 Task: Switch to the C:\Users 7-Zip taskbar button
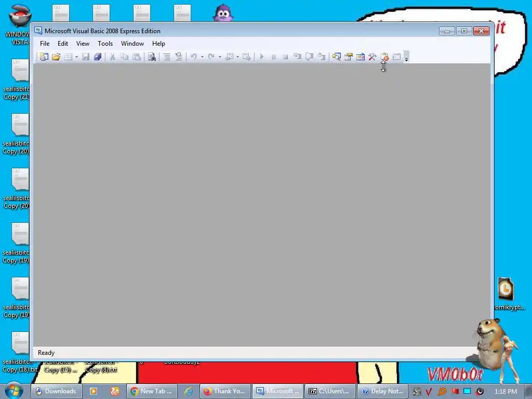[330, 391]
